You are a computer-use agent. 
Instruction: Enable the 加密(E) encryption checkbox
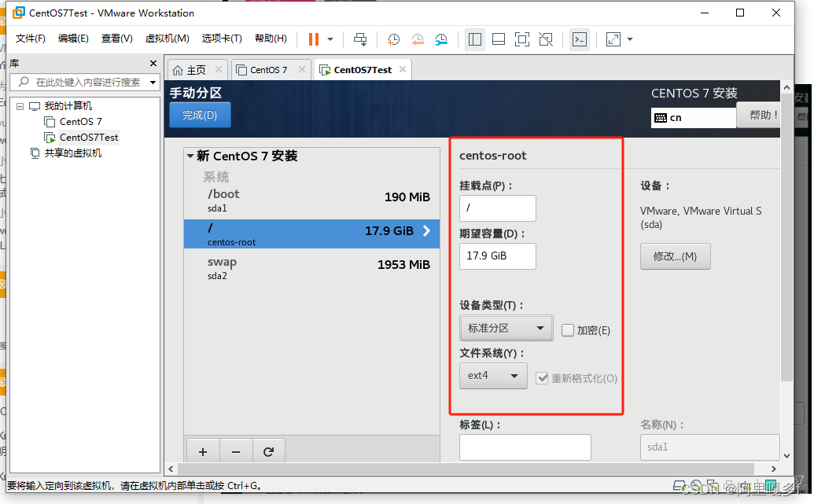[568, 330]
